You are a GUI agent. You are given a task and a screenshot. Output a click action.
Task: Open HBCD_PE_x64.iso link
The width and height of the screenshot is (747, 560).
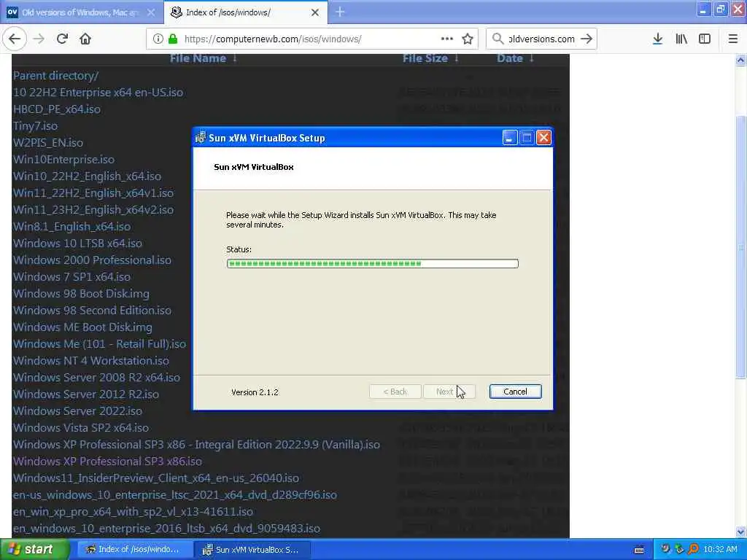(x=57, y=109)
